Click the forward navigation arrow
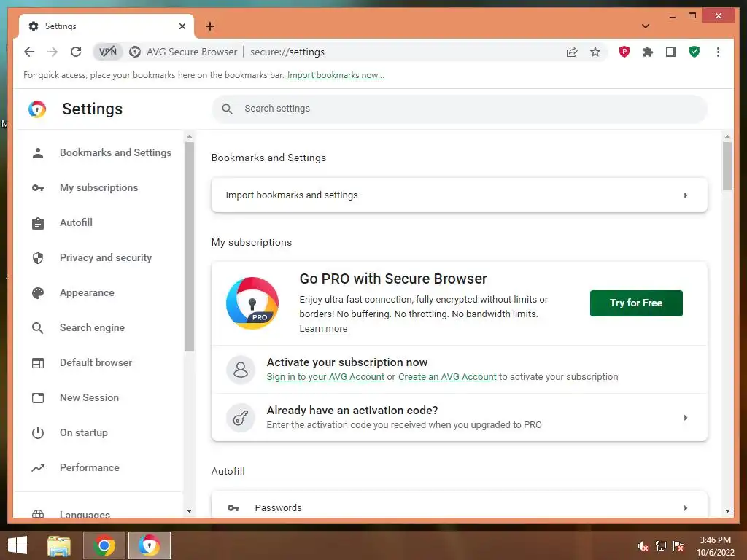 pyautogui.click(x=53, y=52)
